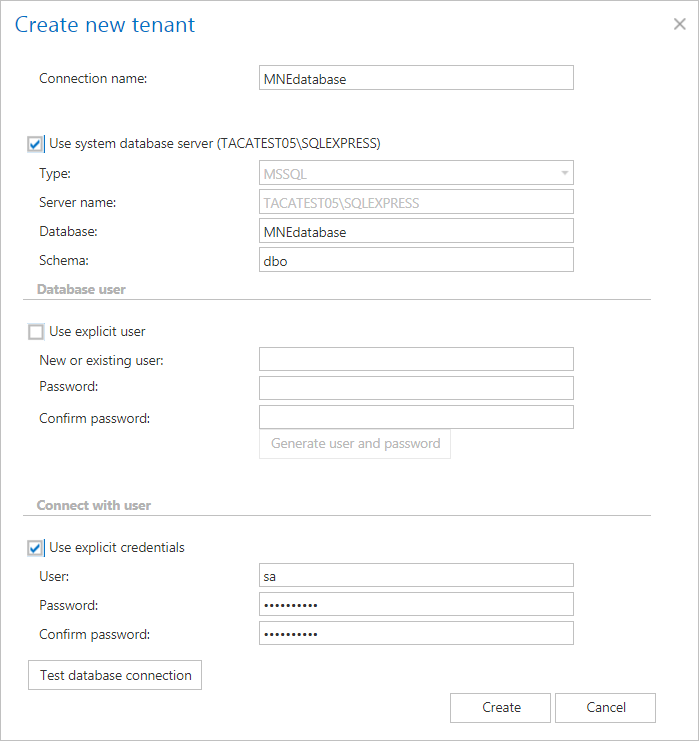Image resolution: width=699 pixels, height=741 pixels.
Task: Click the Server name field
Action: click(x=415, y=202)
